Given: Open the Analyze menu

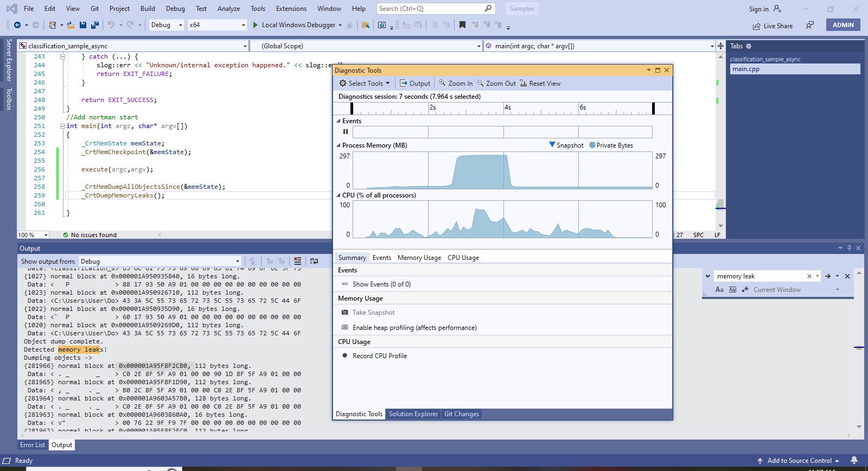Looking at the screenshot, I should 228,9.
